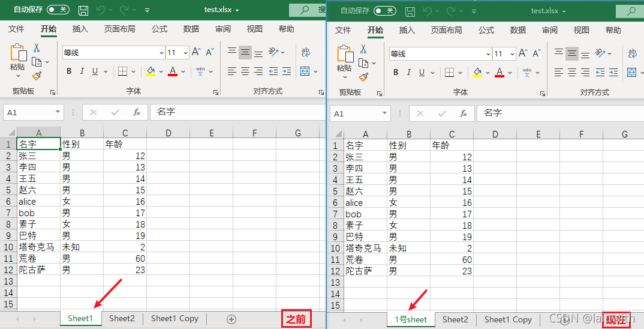
Task: Toggle Underline in right window
Action: 422,73
